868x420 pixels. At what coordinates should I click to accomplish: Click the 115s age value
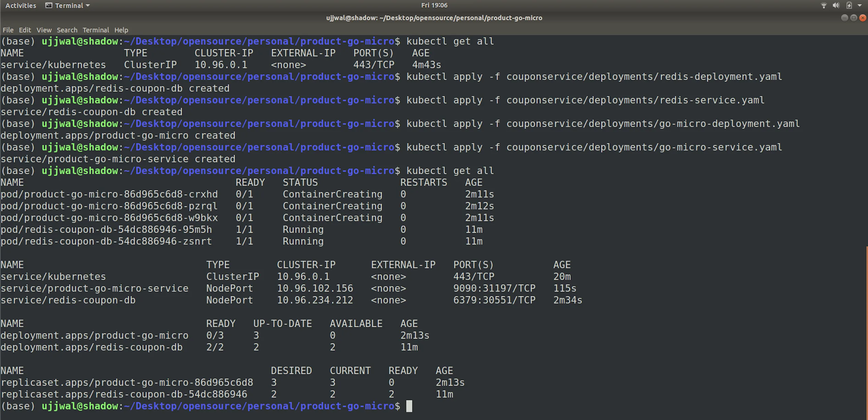(565, 288)
